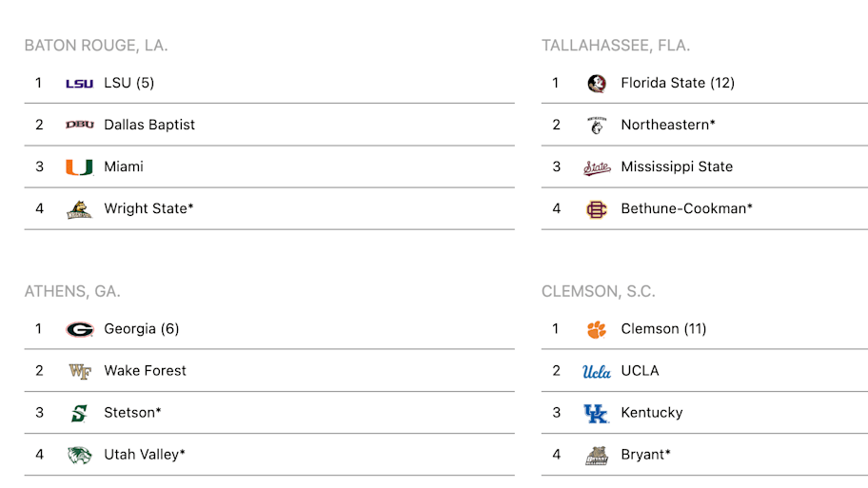
Task: Click the Mississippi State script logo
Action: tap(597, 167)
